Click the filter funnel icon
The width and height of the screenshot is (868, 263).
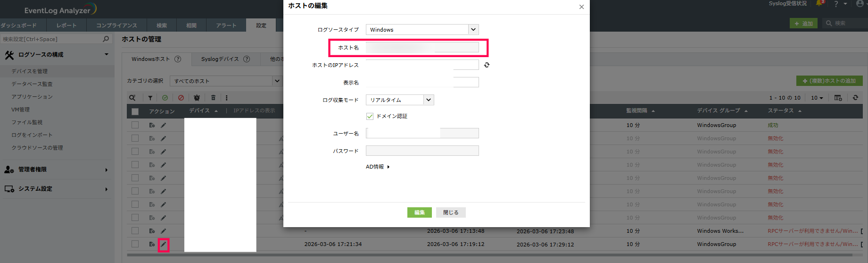(150, 98)
